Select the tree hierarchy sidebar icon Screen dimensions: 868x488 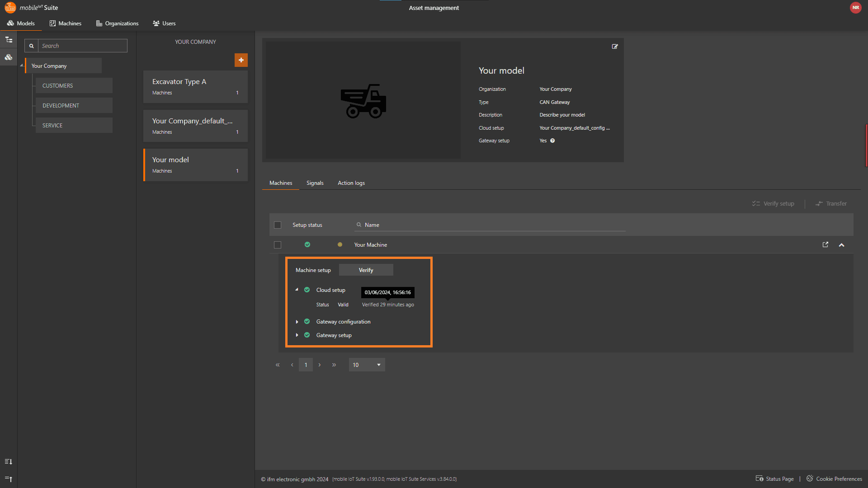pos(9,40)
